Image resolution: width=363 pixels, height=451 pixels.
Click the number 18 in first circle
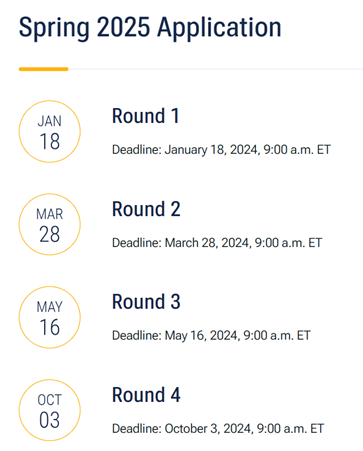pos(50,141)
